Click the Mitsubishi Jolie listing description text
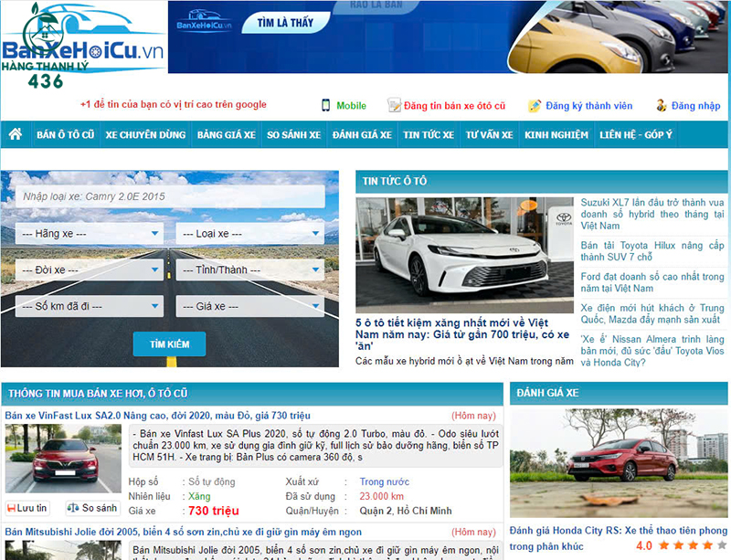 pos(315,552)
